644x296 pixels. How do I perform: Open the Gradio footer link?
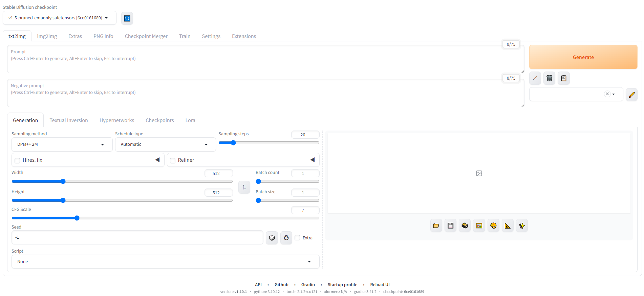[308, 285]
